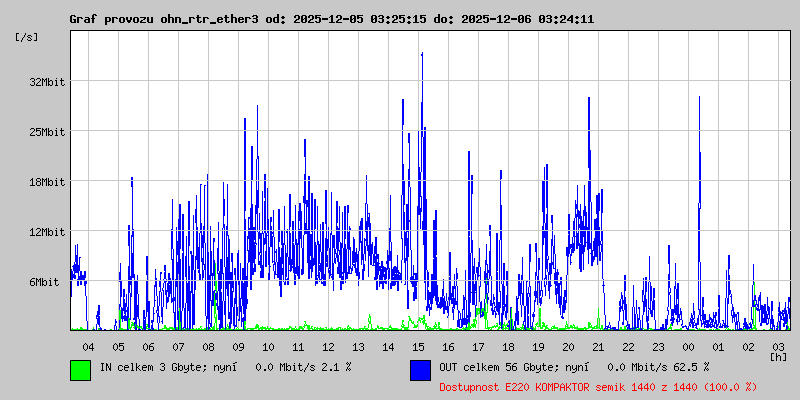Select the 32Mbit y-axis label
Image resolution: width=800 pixels, height=400 pixels.
point(47,82)
